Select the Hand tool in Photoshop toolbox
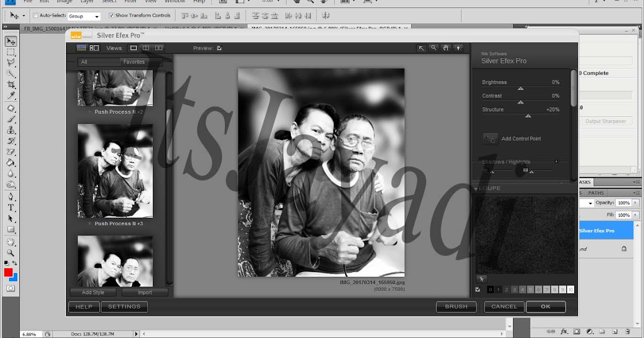644x338 pixels. click(x=11, y=242)
